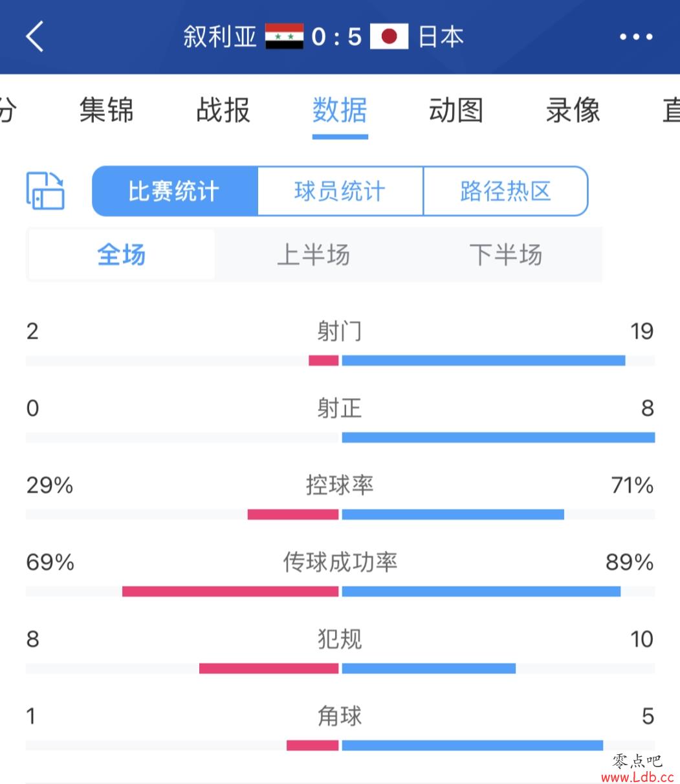Tap the 控球率 possession bar
Screen dimensions: 680x784
point(340,515)
